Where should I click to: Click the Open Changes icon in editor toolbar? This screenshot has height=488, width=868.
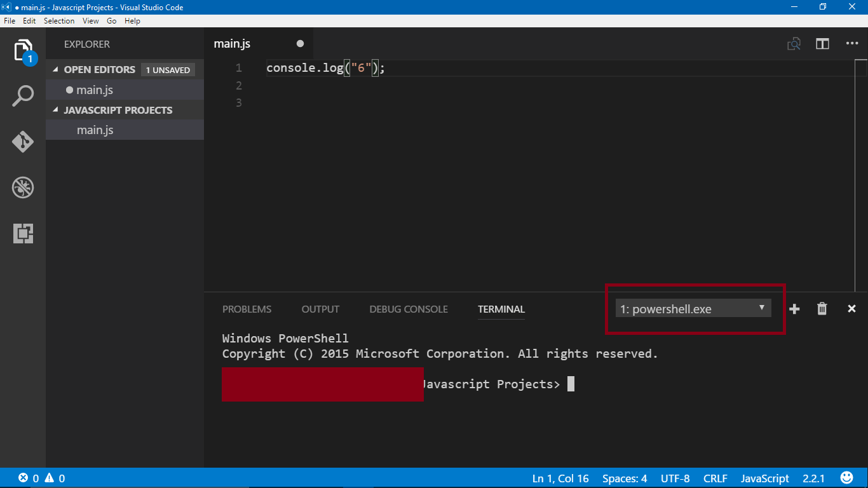(794, 44)
